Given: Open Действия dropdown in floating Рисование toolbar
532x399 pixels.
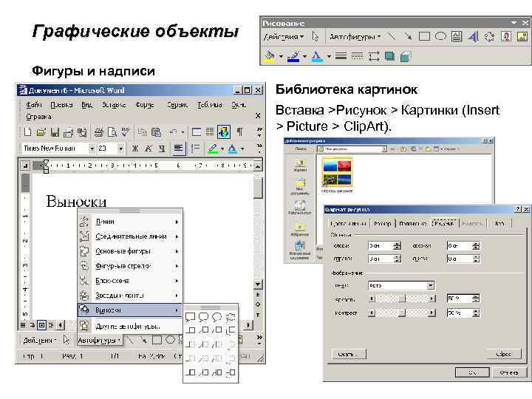Looking at the screenshot, I should [284, 37].
